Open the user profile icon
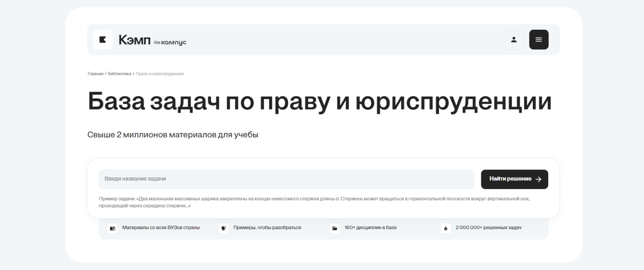Screen dimensions: 644x270 pos(513,40)
